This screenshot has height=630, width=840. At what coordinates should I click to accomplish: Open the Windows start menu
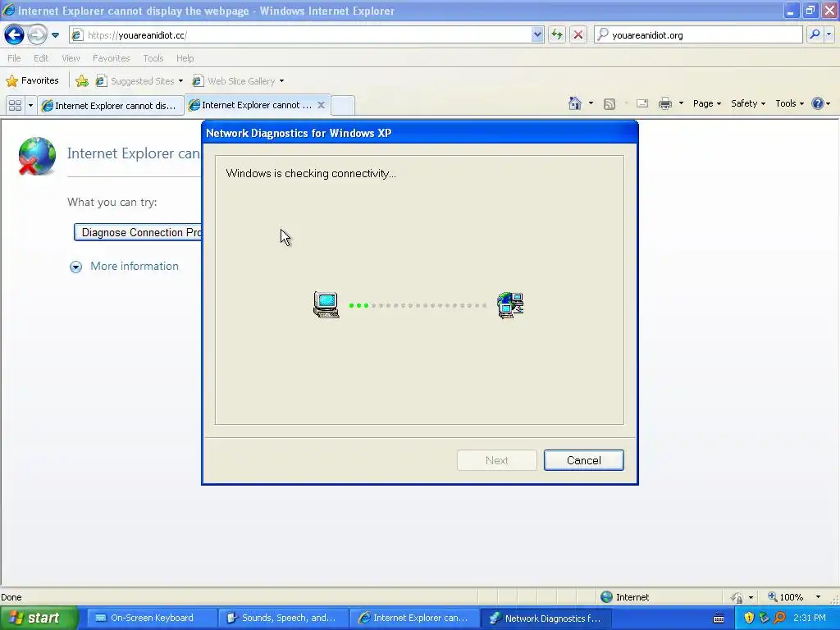pos(38,618)
